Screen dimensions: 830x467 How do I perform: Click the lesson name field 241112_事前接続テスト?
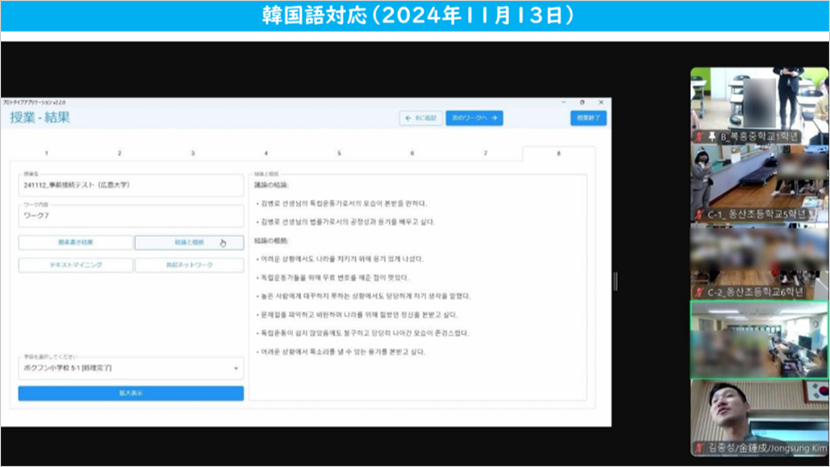[x=131, y=185]
